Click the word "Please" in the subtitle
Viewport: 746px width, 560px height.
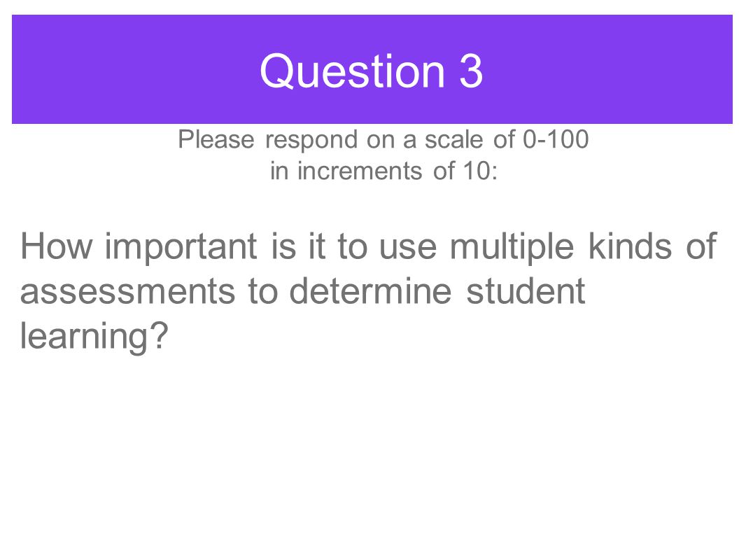(x=216, y=139)
